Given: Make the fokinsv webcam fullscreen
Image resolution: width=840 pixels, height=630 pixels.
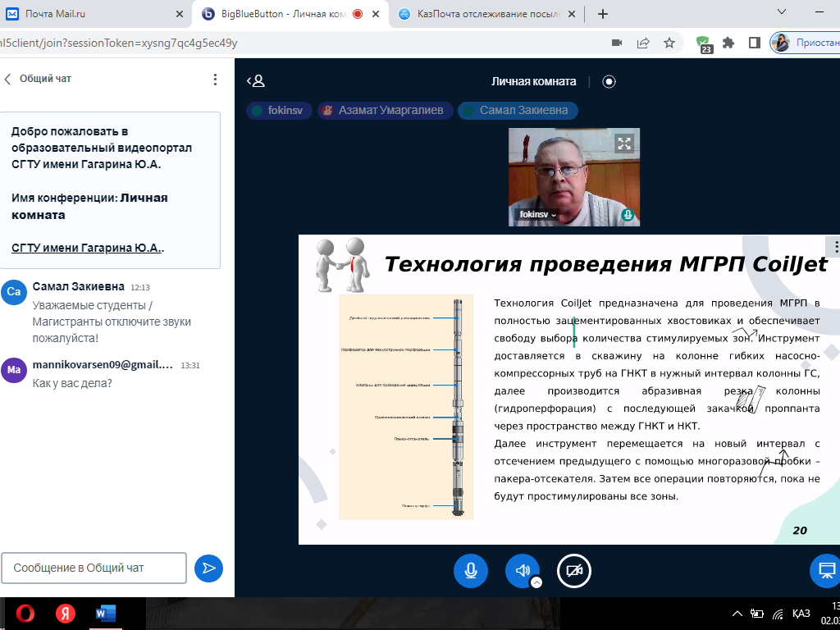Looking at the screenshot, I should click(x=624, y=144).
